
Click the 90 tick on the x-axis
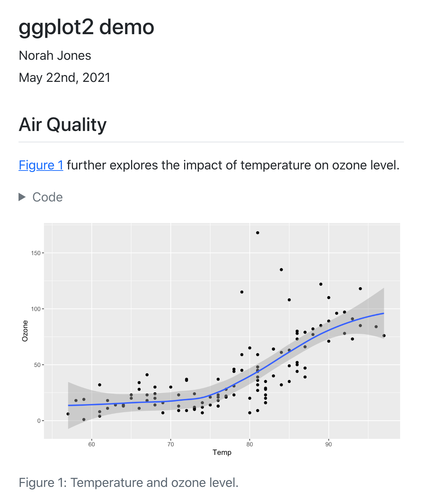(x=328, y=444)
